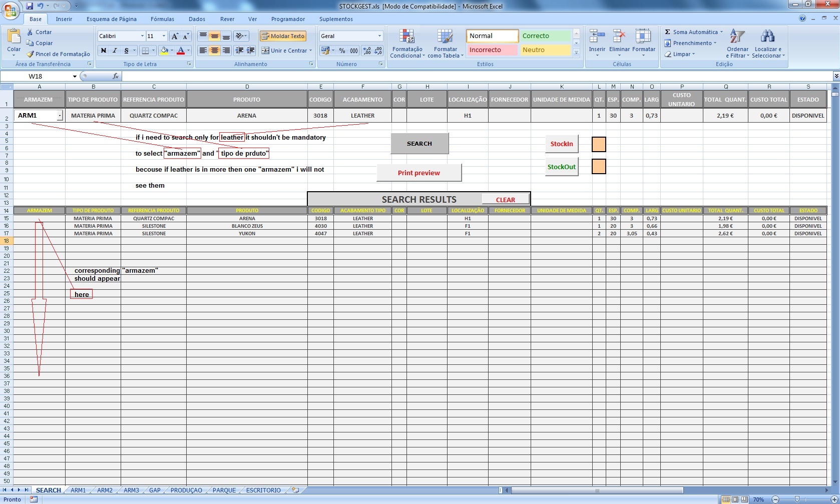Open the Calibri font name dropdown

[x=142, y=36]
